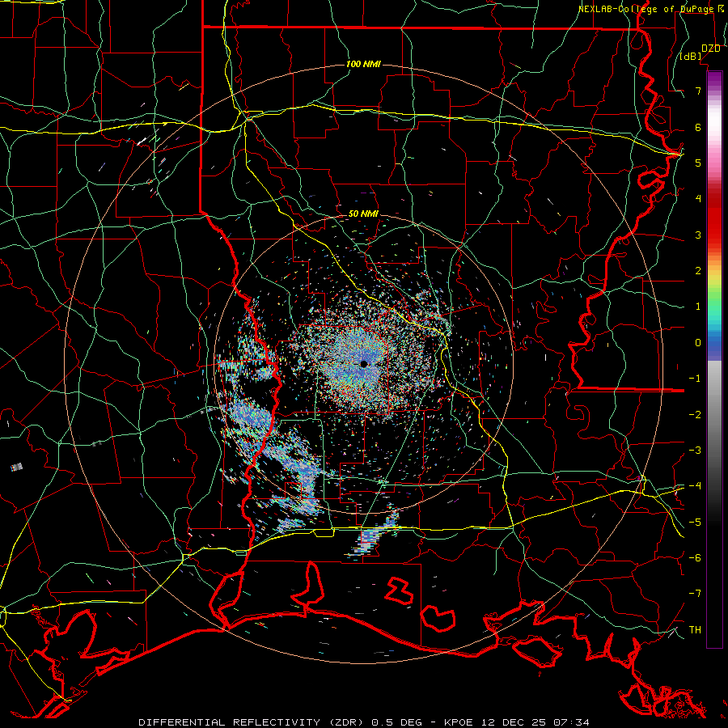Click the '0' value on the scale
Image resolution: width=728 pixels, height=728 pixels.
[x=698, y=343]
